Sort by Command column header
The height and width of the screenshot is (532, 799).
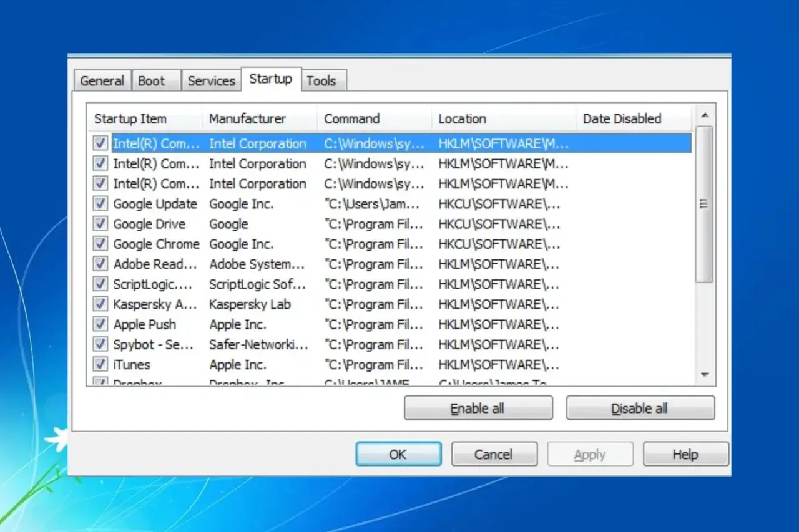pyautogui.click(x=375, y=118)
